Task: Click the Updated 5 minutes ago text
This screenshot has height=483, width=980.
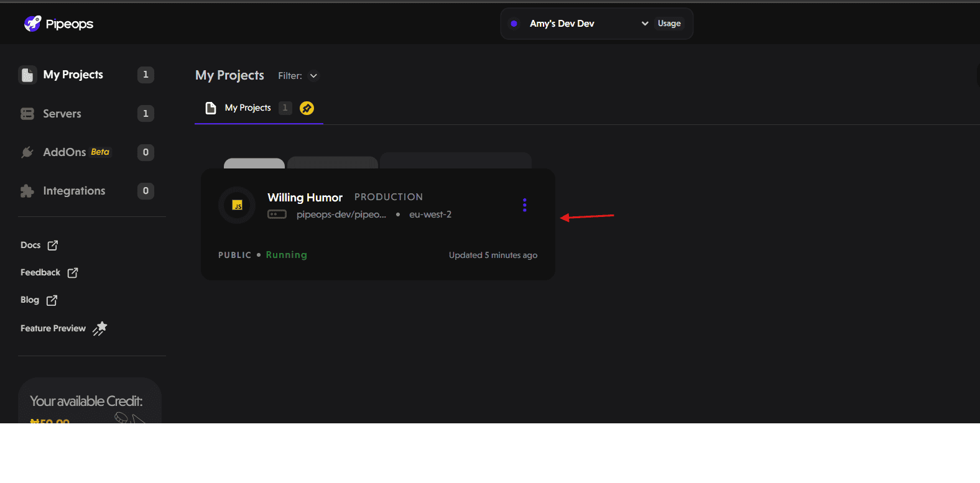Action: click(x=493, y=255)
